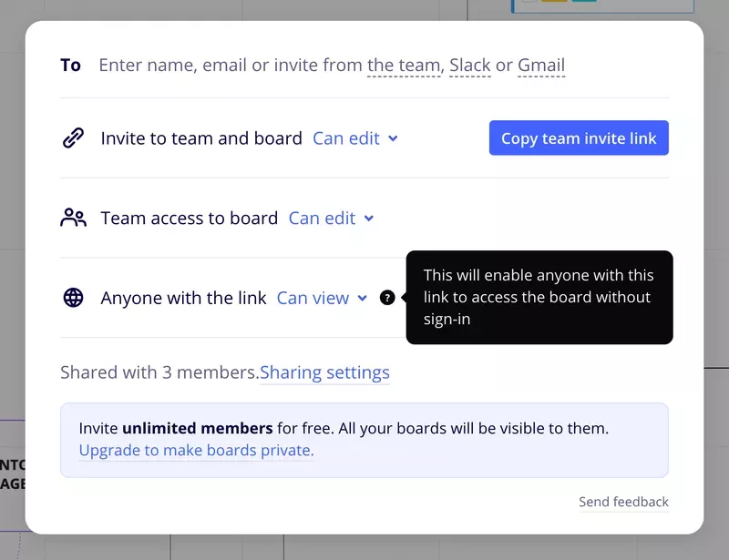Invite members via Gmail

click(x=540, y=65)
